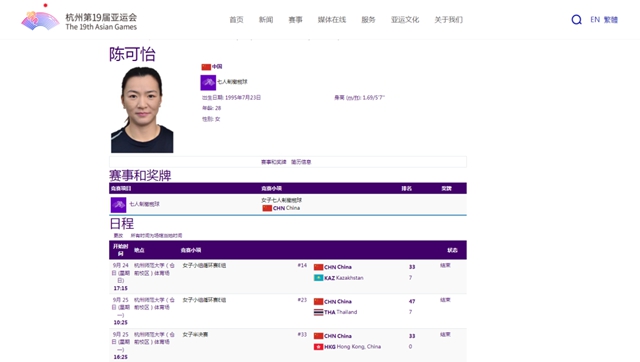Screen dimensions: 640x362
Task: Click the Hong Kong flag icon
Action: click(318, 347)
